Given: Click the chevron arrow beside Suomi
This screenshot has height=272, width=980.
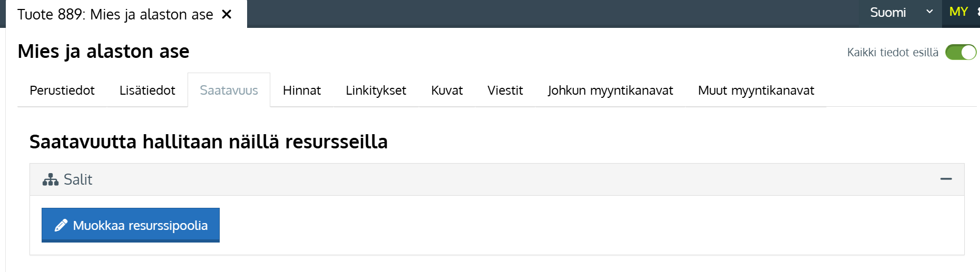Looking at the screenshot, I should (x=929, y=12).
